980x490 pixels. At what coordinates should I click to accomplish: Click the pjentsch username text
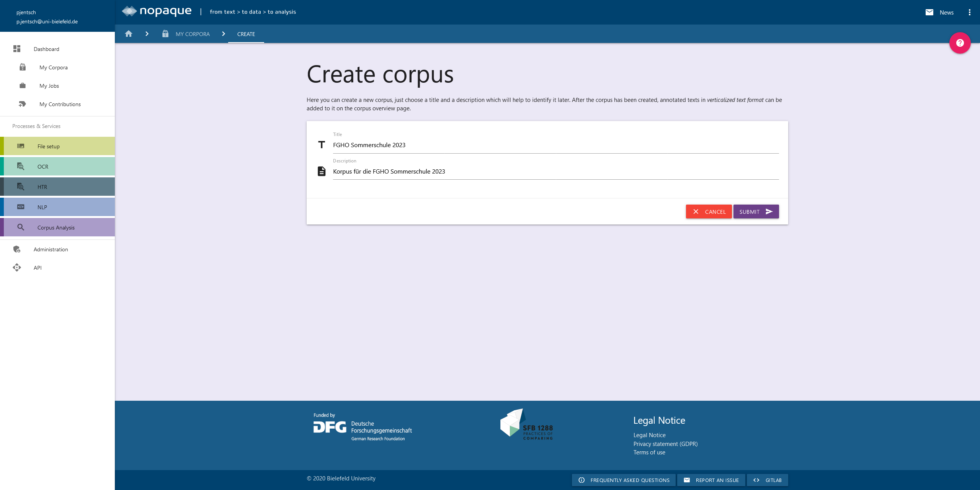click(26, 12)
